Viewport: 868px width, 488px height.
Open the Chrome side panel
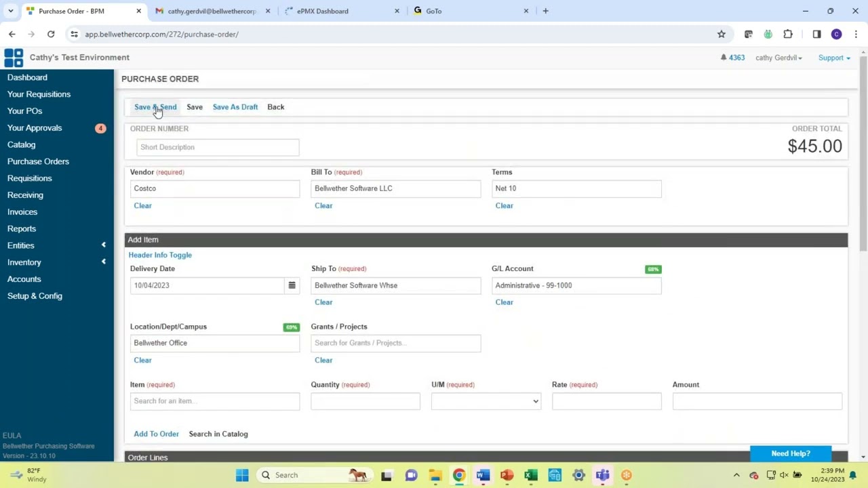(x=816, y=34)
